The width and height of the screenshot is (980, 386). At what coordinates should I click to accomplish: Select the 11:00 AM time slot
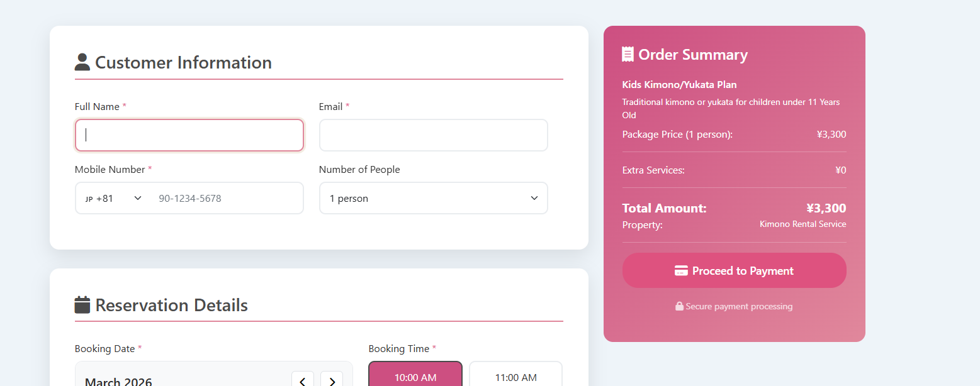515,377
